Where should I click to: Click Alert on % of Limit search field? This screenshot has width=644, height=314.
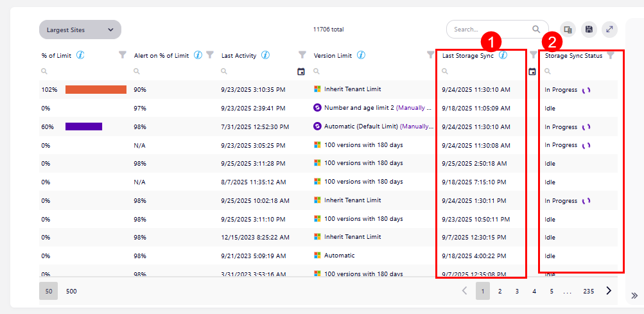173,71
